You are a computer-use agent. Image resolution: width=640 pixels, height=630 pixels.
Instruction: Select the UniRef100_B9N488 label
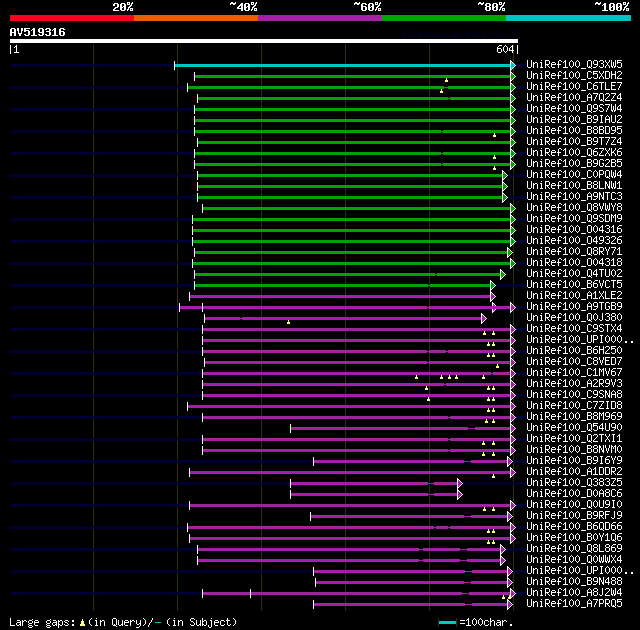click(x=574, y=582)
